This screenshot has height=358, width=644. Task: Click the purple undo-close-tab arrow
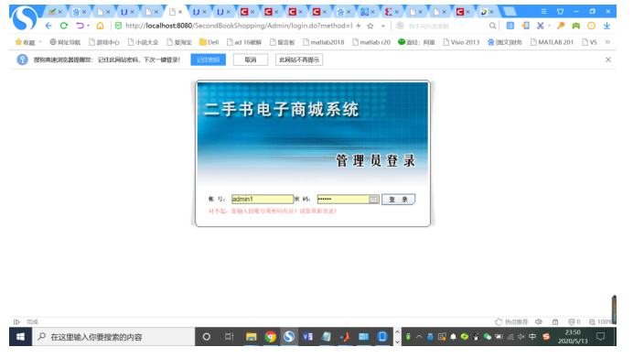pyautogui.click(x=80, y=26)
